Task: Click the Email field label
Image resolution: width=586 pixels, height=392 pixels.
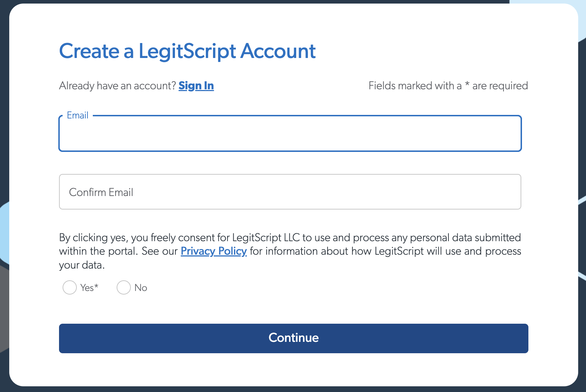Action: point(77,115)
